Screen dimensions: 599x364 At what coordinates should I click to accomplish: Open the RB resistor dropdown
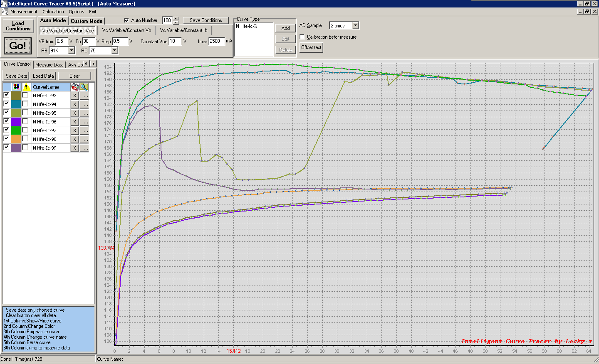pyautogui.click(x=71, y=50)
